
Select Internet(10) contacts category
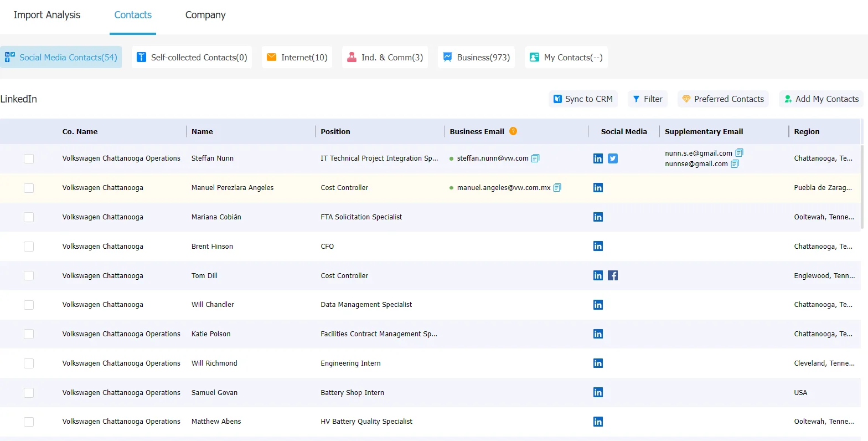[297, 57]
